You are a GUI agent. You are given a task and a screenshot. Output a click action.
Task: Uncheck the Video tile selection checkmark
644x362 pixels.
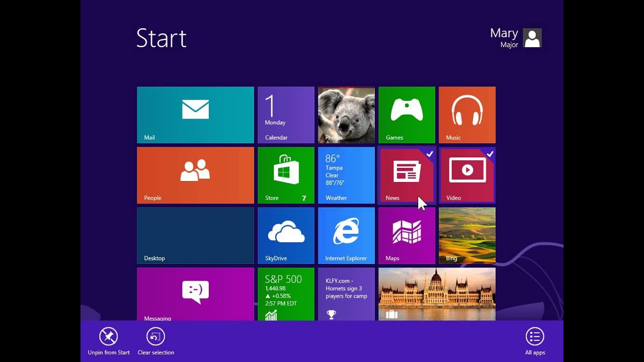[x=490, y=154]
